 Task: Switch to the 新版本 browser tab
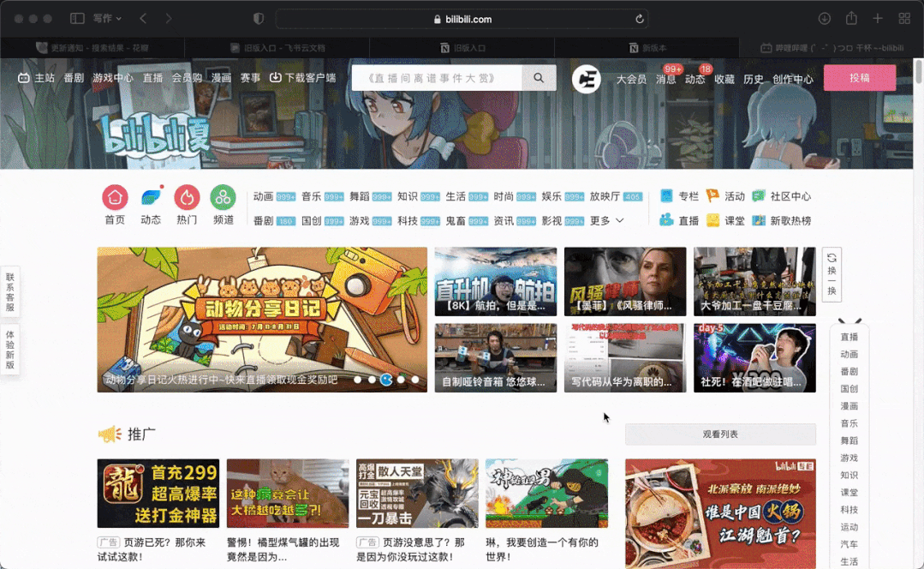pyautogui.click(x=647, y=48)
